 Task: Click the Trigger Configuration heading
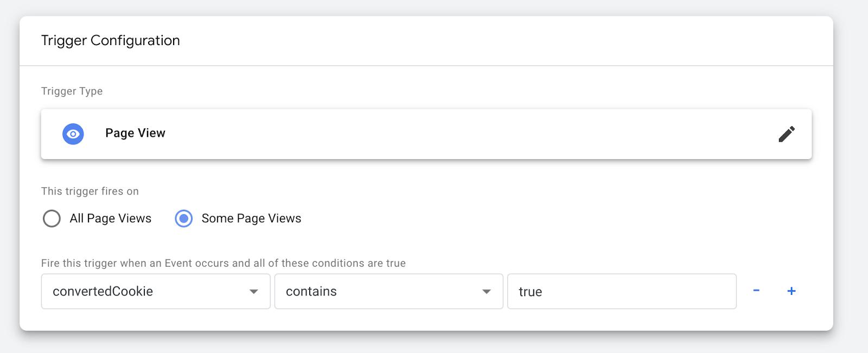coord(111,41)
